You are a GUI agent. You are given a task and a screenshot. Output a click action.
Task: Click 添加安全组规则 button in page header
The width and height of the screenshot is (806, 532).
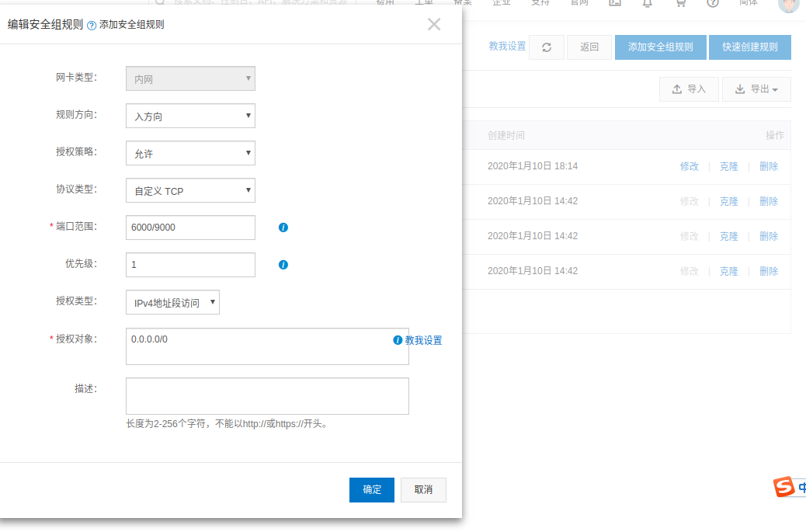tap(661, 47)
